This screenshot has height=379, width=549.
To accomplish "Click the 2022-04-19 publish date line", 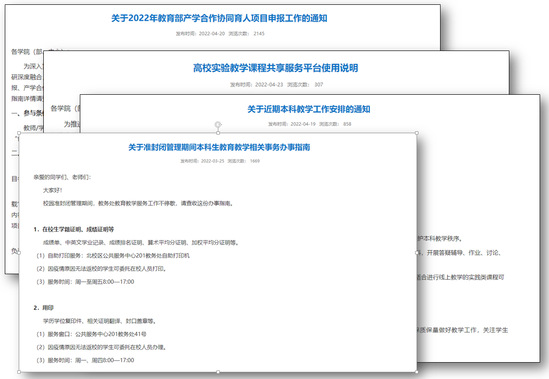I will coord(310,124).
